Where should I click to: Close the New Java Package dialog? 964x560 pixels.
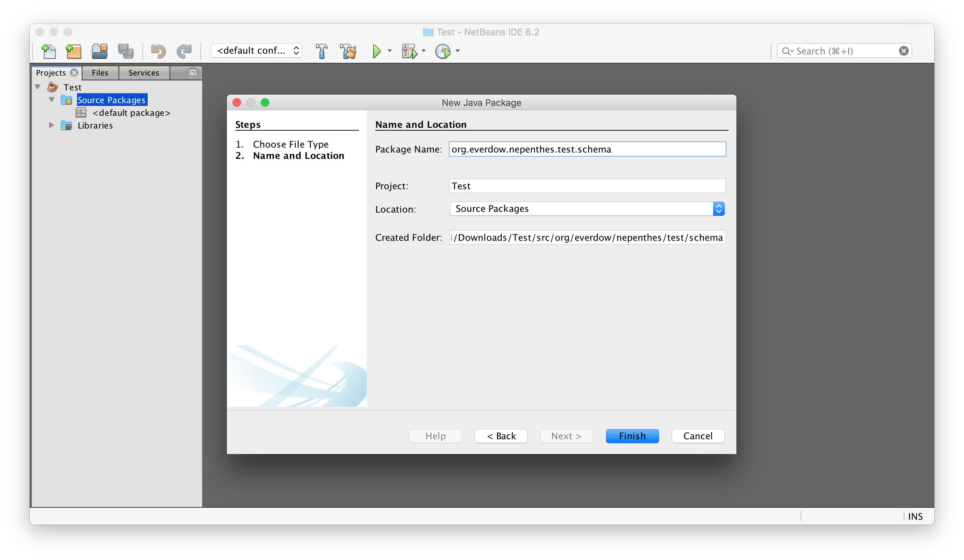click(x=237, y=102)
